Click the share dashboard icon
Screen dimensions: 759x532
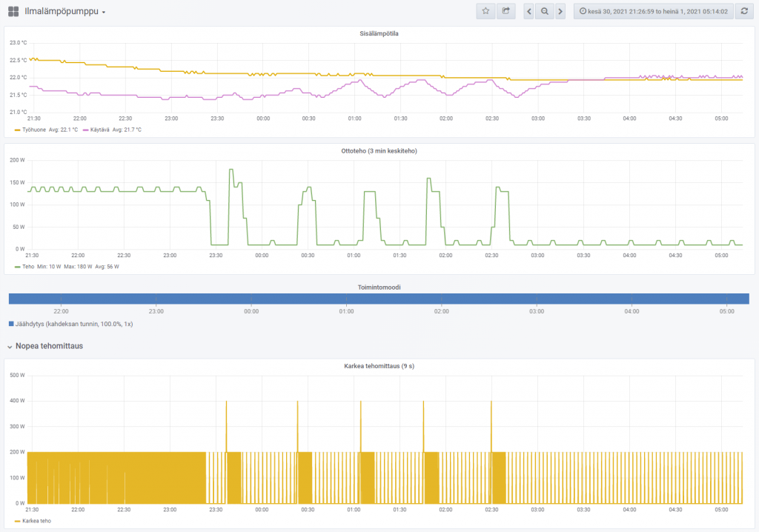(506, 11)
